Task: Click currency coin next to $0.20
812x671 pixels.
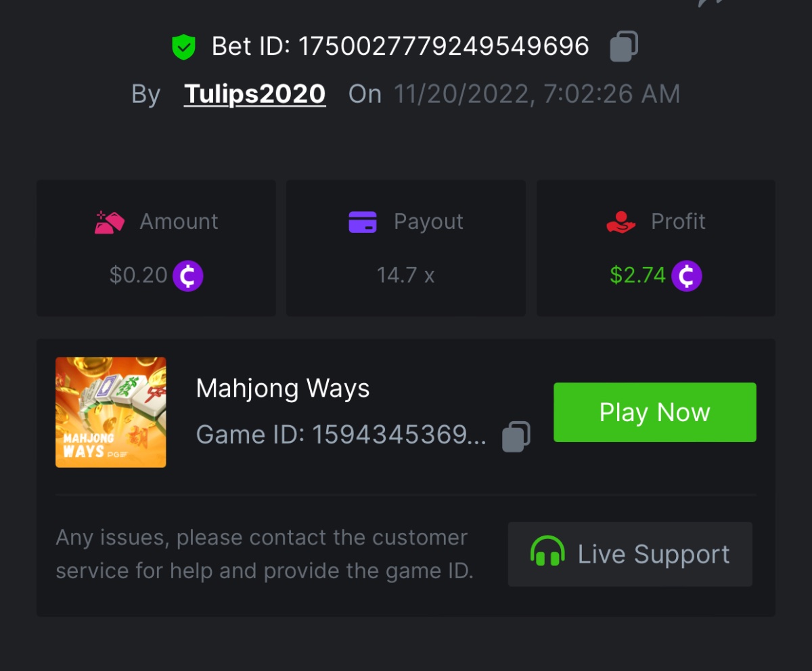Action: pos(187,276)
